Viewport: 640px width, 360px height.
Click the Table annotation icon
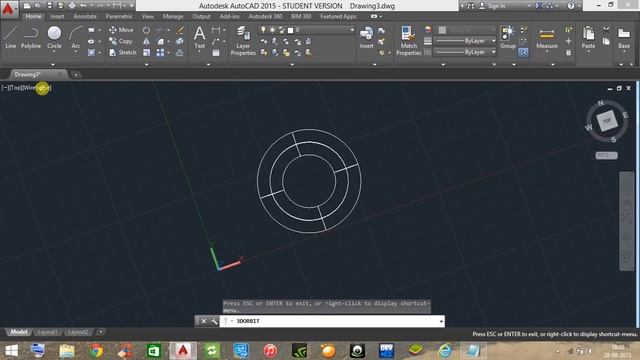pyautogui.click(x=216, y=53)
